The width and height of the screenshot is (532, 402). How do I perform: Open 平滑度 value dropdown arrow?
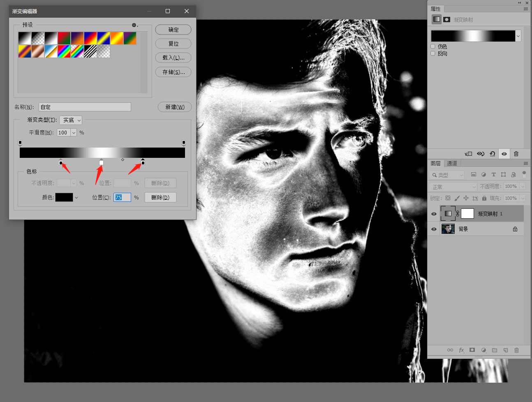coord(74,132)
